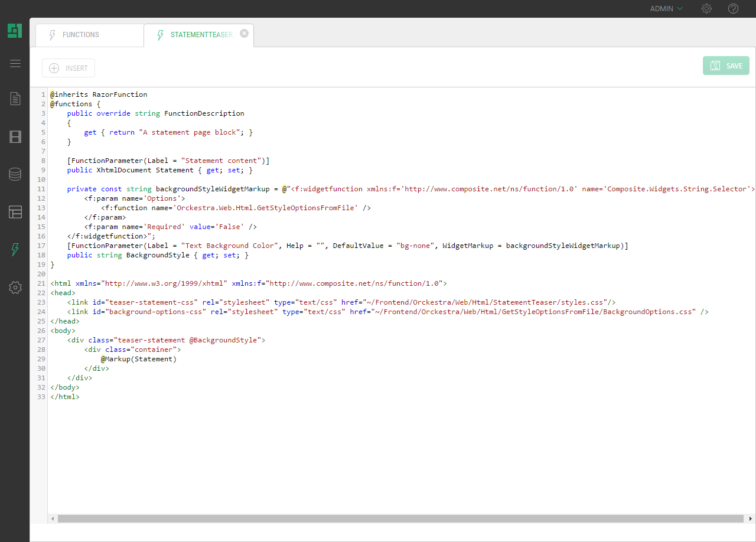756x542 pixels.
Task: Open the help question mark icon
Action: coord(733,9)
